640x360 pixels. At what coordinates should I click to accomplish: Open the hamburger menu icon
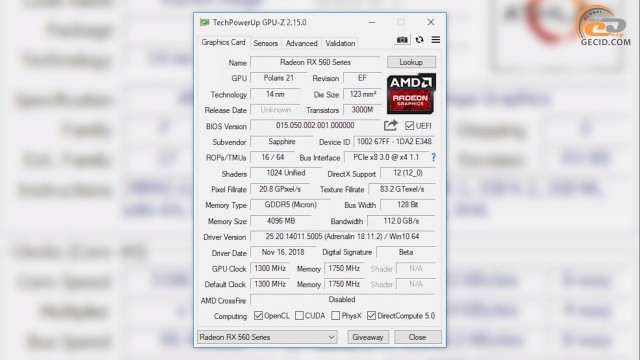click(436, 40)
